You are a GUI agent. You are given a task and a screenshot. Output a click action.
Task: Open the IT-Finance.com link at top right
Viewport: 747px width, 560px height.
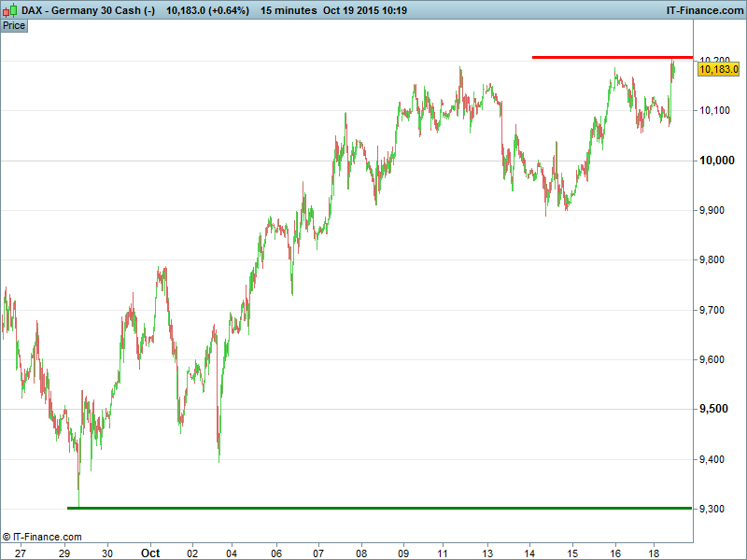tap(703, 9)
